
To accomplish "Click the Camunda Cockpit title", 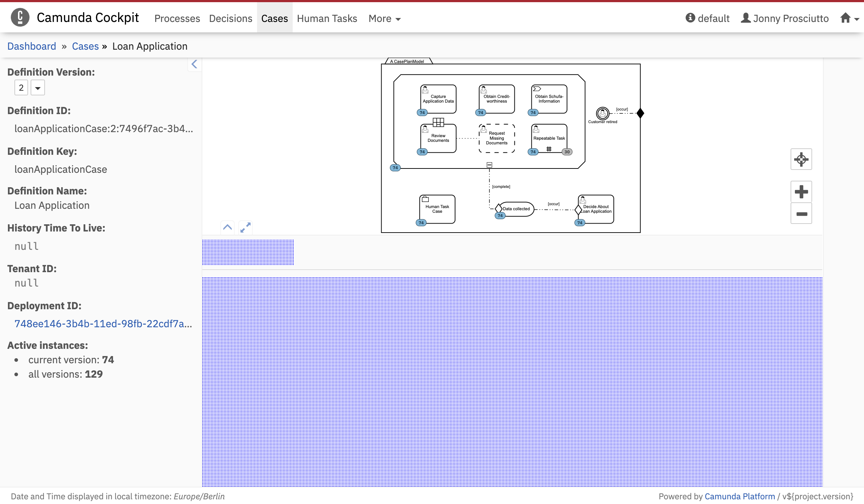I will 87,17.
